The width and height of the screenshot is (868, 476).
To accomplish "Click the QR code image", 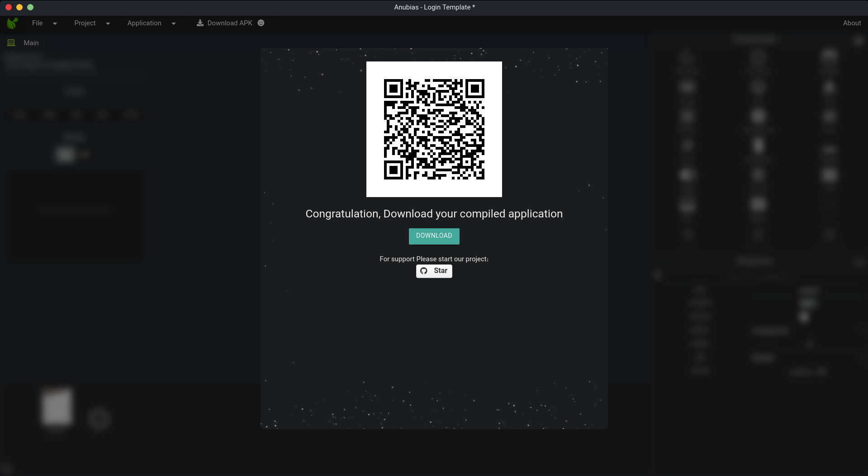I will pos(434,129).
